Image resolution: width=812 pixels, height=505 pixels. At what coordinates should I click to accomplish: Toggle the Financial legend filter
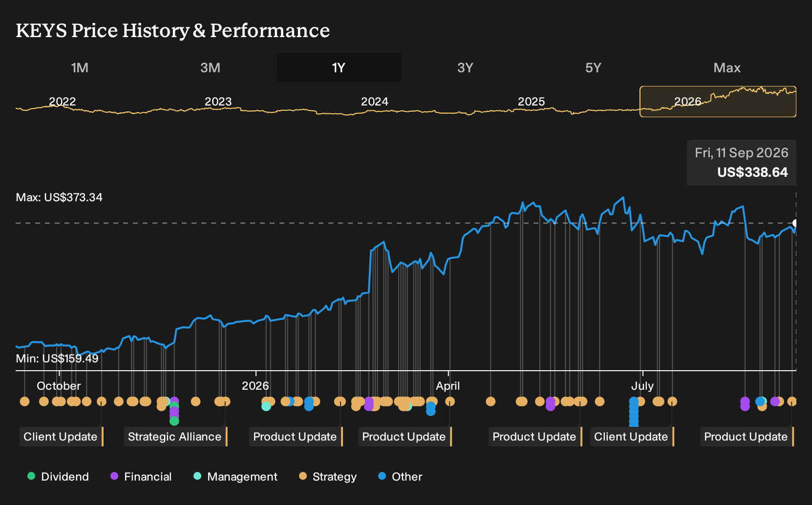(141, 477)
